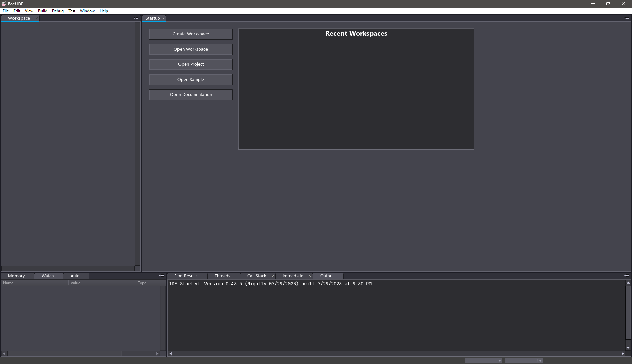Image resolution: width=632 pixels, height=364 pixels.
Task: Click Watch panel scroll right arrow
Action: [x=157, y=354]
